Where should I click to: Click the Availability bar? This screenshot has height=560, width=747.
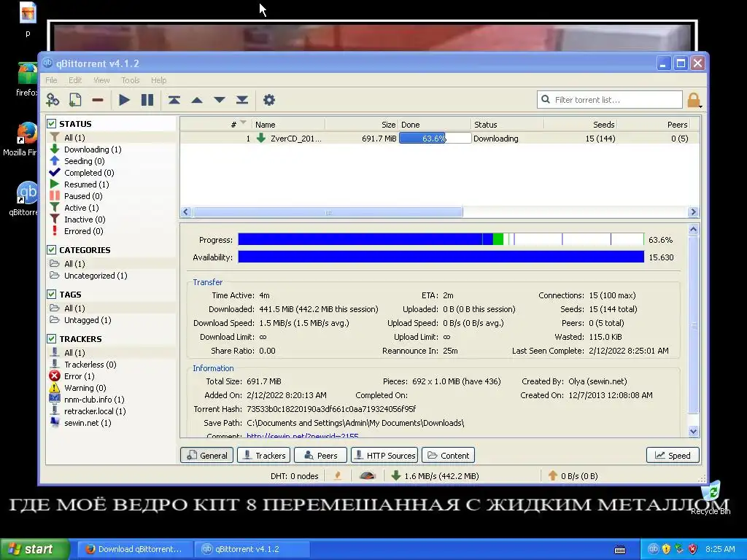click(x=441, y=257)
